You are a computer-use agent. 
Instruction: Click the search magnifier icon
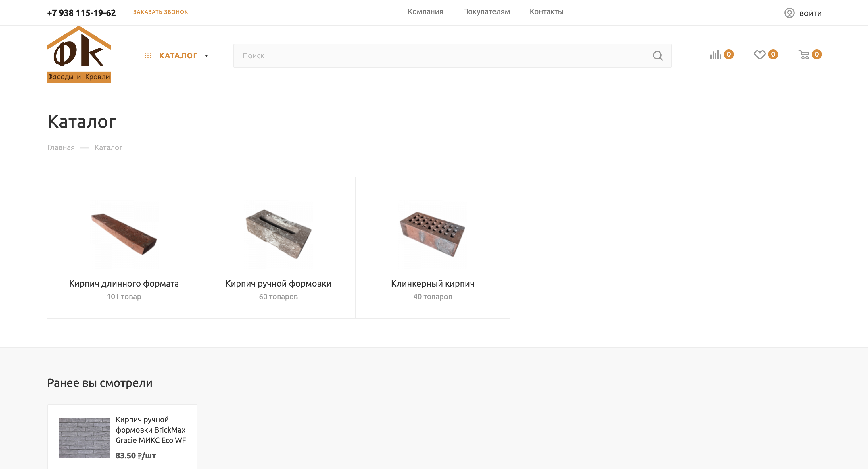click(657, 55)
